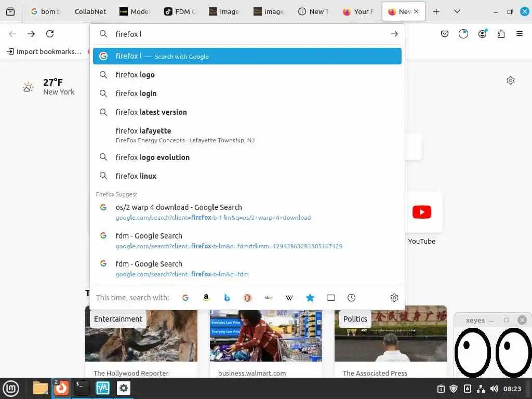The width and height of the screenshot is (532, 399).
Task: Click 'The Hollywood Reporter' source label
Action: point(131,373)
